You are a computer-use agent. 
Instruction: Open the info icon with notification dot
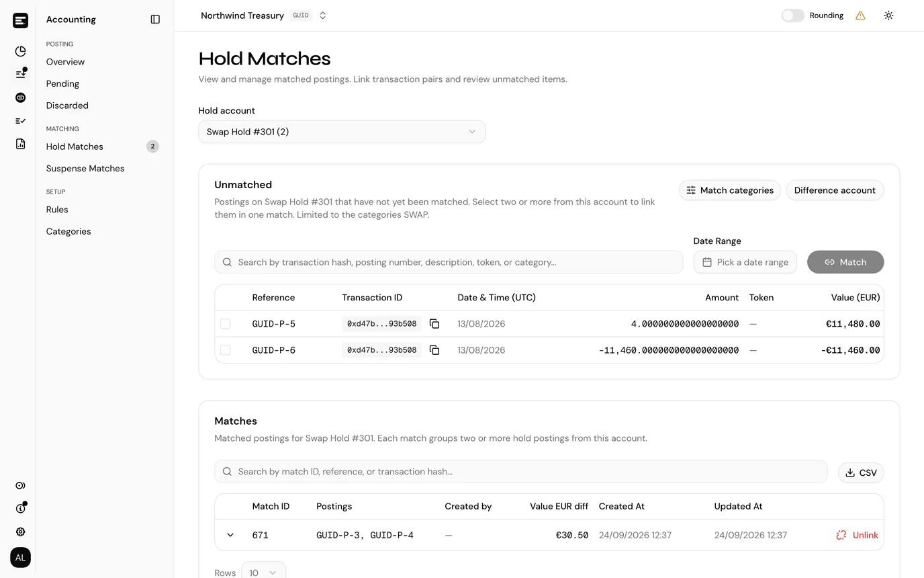(x=20, y=509)
